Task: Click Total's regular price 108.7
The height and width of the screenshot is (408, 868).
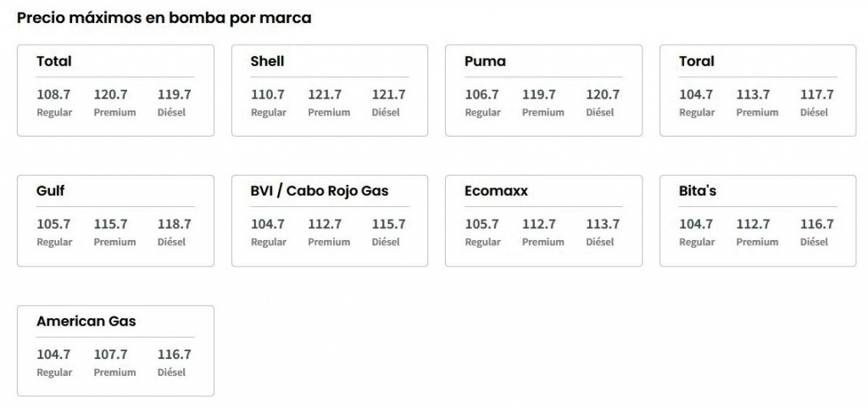Action: tap(54, 95)
